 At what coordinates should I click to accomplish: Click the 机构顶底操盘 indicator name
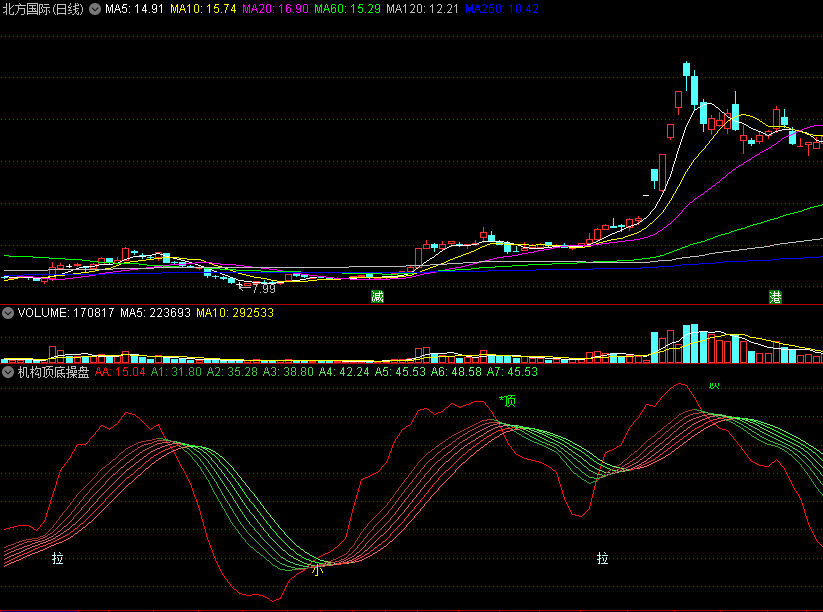coord(54,372)
